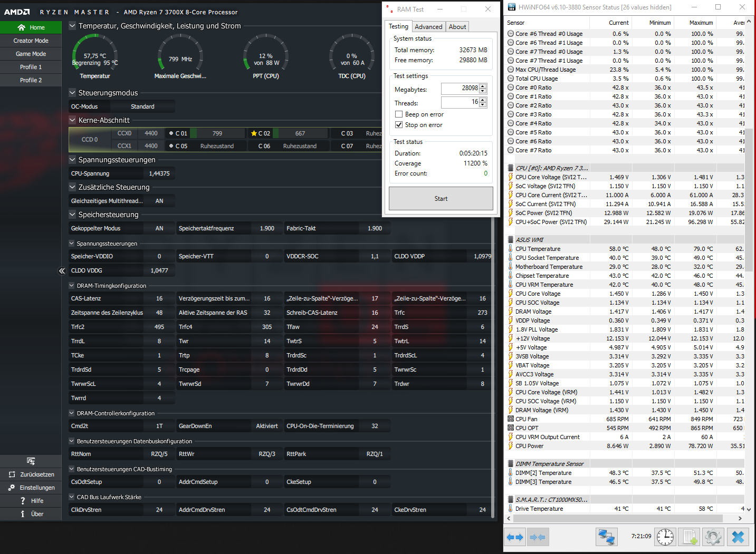The height and width of the screenshot is (554, 756).
Task: Click the S.M.A.R.T. drive group icon
Action: pyautogui.click(x=511, y=500)
